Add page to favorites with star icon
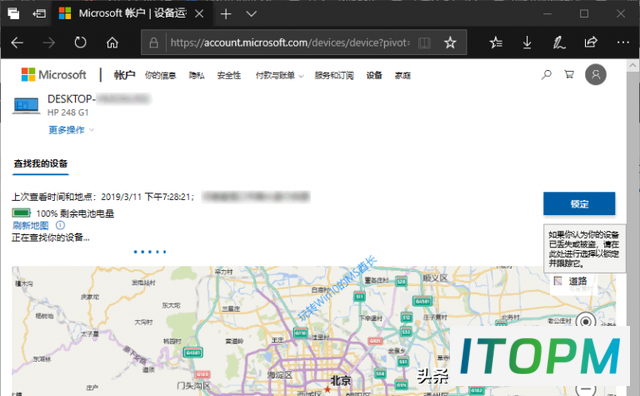The width and height of the screenshot is (640, 396). pyautogui.click(x=450, y=42)
